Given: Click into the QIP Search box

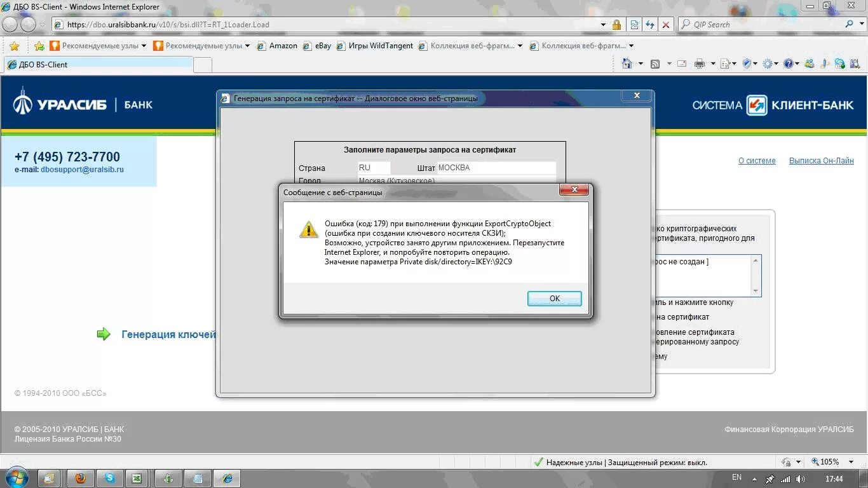Looking at the screenshot, I should [x=761, y=24].
